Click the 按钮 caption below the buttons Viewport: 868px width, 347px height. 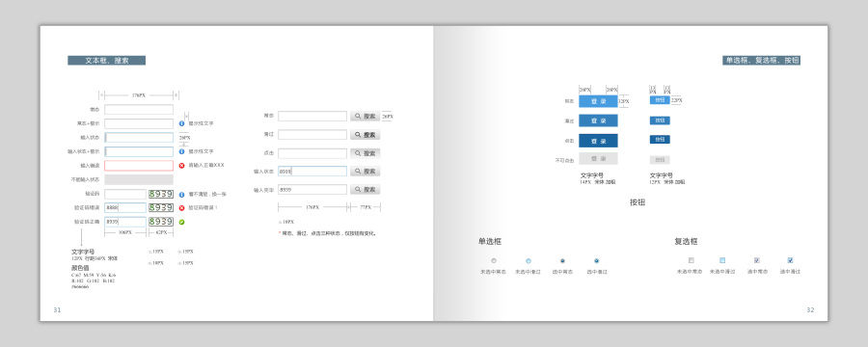637,202
